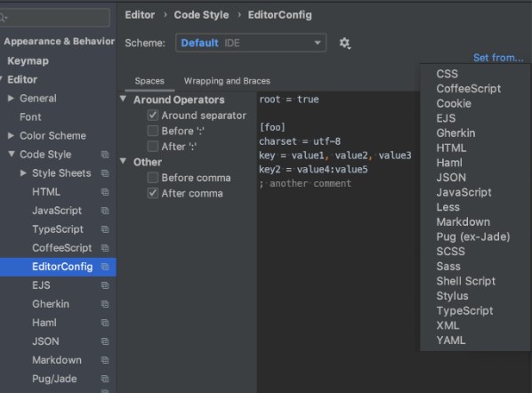The width and height of the screenshot is (532, 393).
Task: Open the scheme actions gear icon
Action: pyautogui.click(x=344, y=43)
